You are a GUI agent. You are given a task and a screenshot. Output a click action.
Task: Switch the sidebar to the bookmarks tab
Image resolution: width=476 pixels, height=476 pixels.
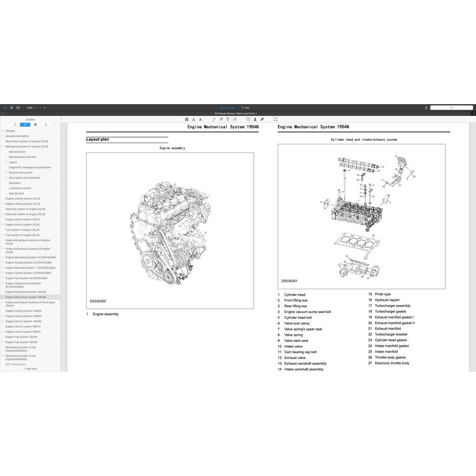click(15, 124)
